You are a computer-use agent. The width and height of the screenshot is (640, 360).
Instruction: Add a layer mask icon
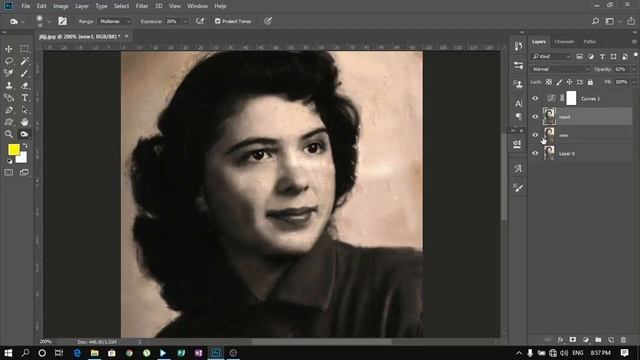click(x=573, y=340)
